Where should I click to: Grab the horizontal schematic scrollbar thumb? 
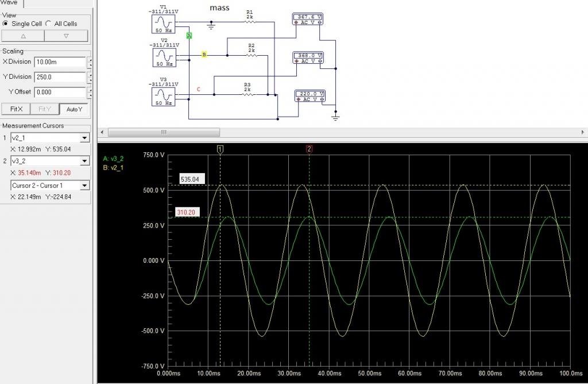[x=164, y=132]
